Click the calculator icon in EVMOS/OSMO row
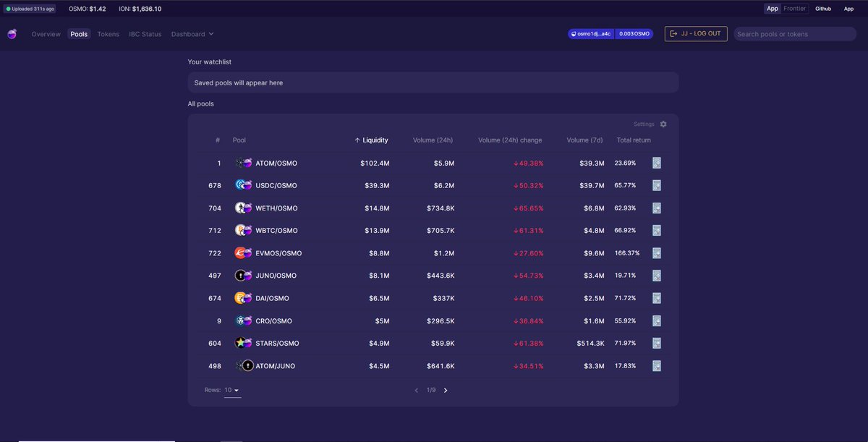 pyautogui.click(x=657, y=253)
